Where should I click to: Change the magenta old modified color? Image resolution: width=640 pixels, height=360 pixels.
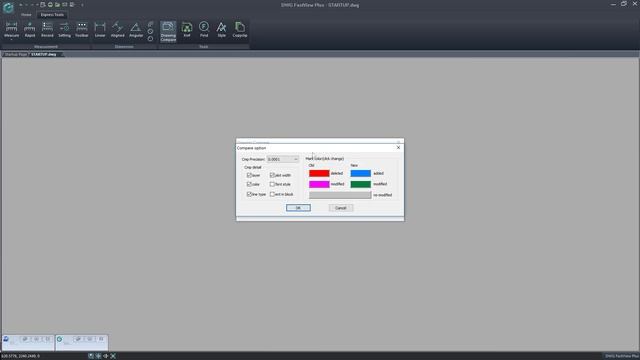[319, 184]
